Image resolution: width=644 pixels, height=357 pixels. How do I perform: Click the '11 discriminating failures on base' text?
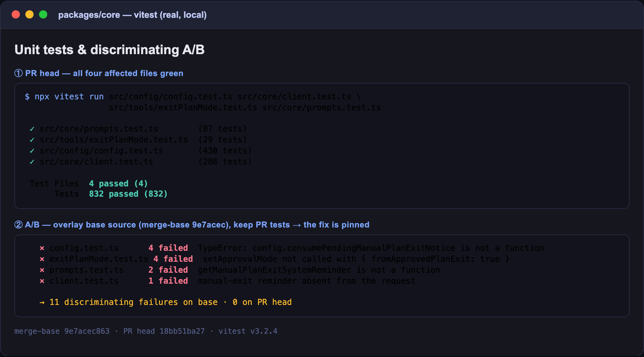[134, 303]
